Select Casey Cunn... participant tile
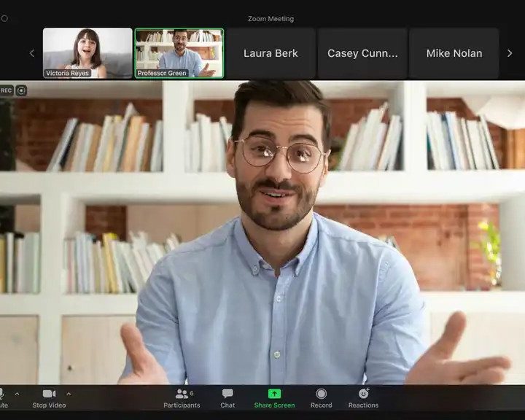Screen dimensions: 525x420 [362, 53]
